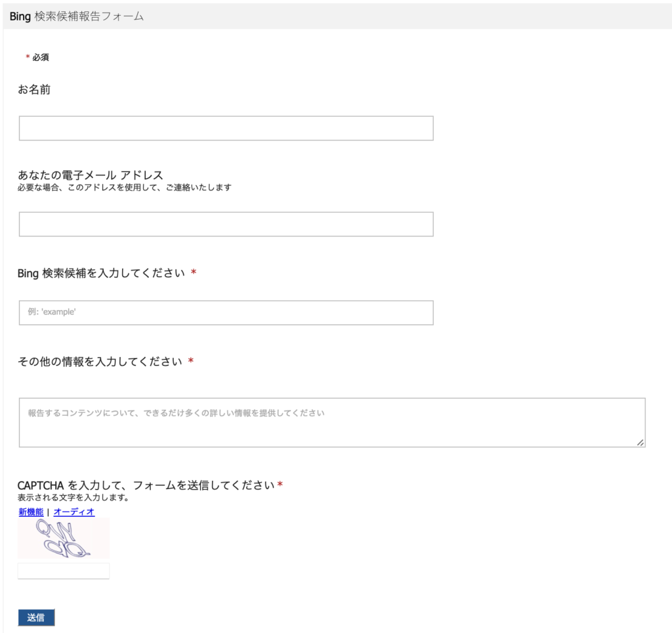Click the お名前 text input field

click(226, 127)
